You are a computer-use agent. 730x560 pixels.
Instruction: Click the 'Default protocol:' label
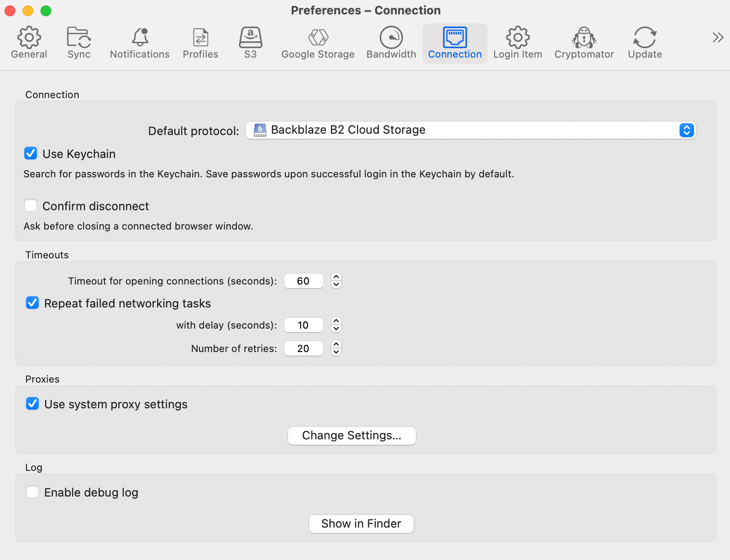194,131
